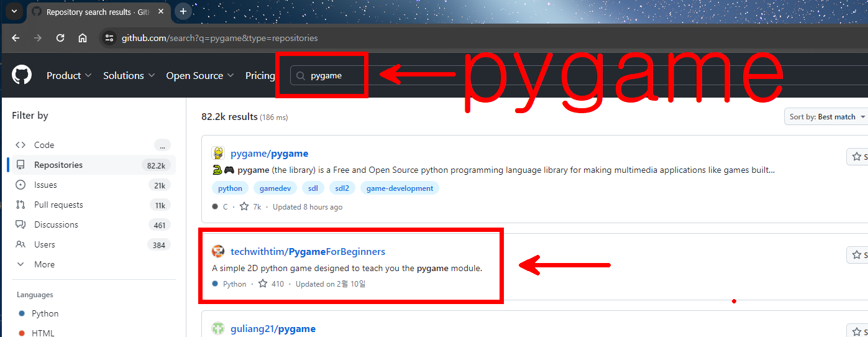The height and width of the screenshot is (337, 868).
Task: Click the browser forward arrow
Action: 38,38
